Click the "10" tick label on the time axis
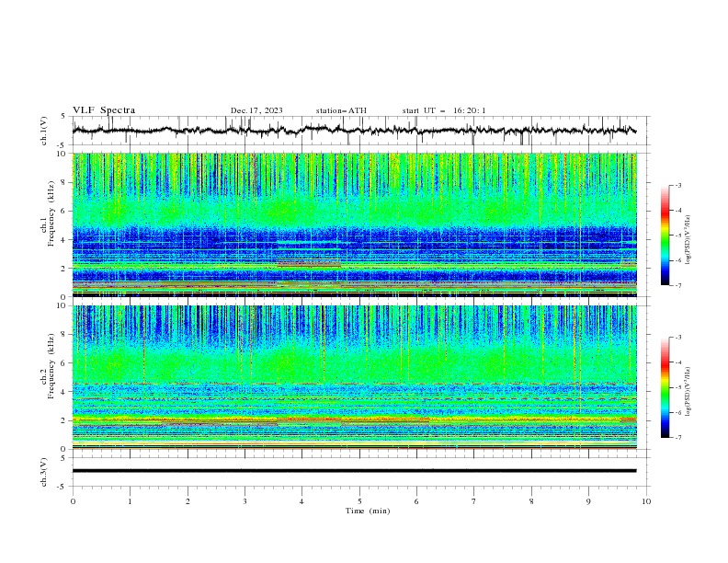The image size is (728, 563). click(x=646, y=501)
